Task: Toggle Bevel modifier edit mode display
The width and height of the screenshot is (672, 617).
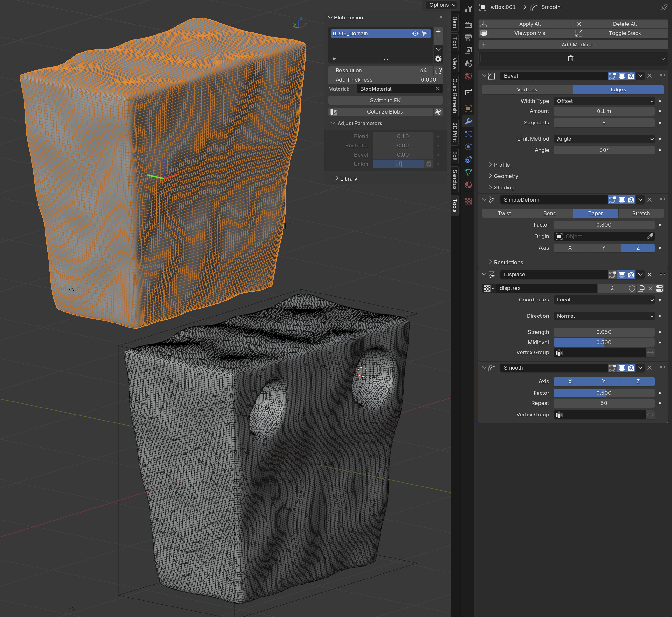Action: (x=612, y=76)
